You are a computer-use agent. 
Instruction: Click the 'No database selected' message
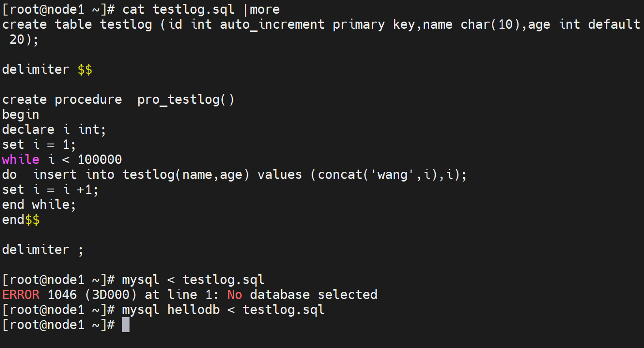coord(302,295)
